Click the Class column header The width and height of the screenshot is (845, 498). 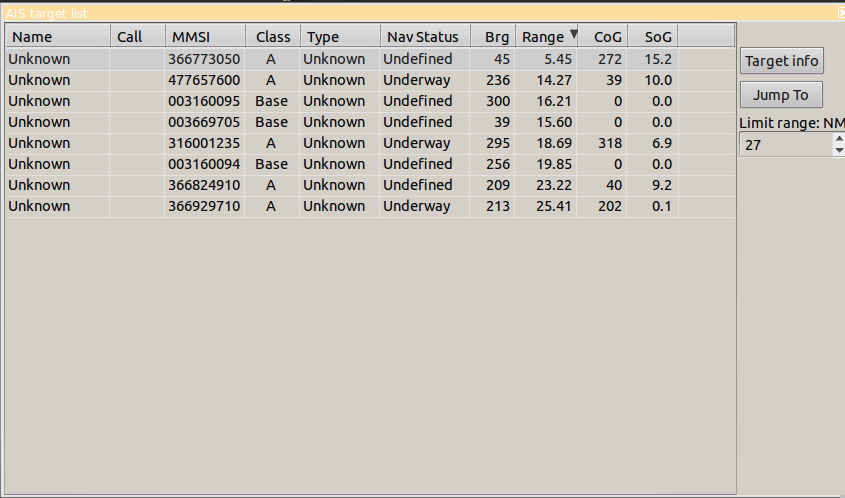coord(272,37)
